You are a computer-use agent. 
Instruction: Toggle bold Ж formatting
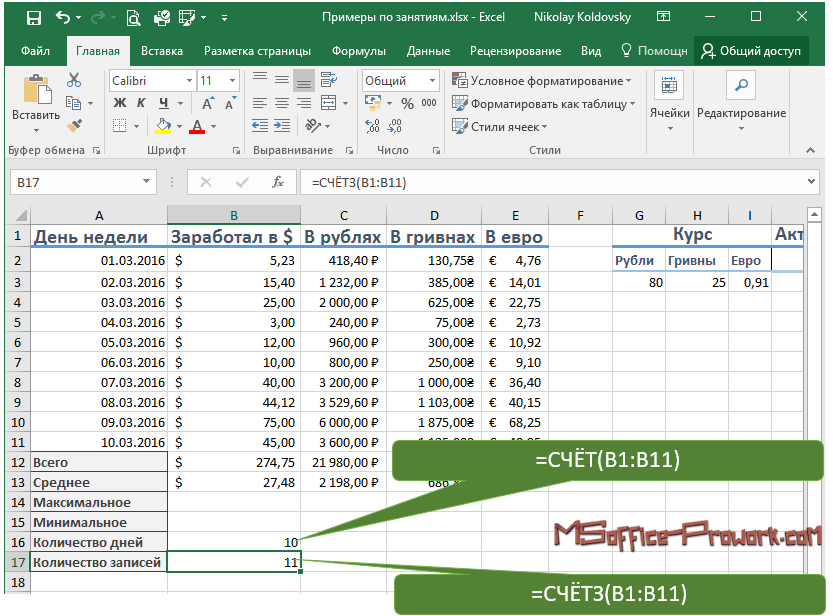click(x=120, y=103)
